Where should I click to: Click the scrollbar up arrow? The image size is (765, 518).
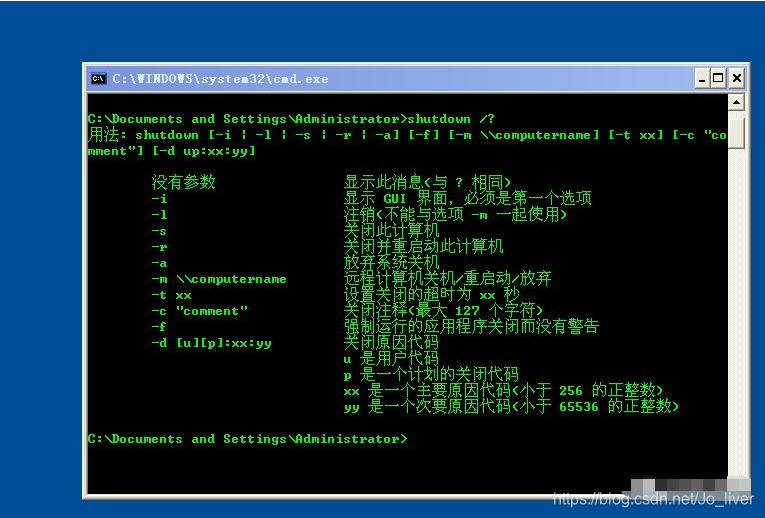click(x=736, y=102)
